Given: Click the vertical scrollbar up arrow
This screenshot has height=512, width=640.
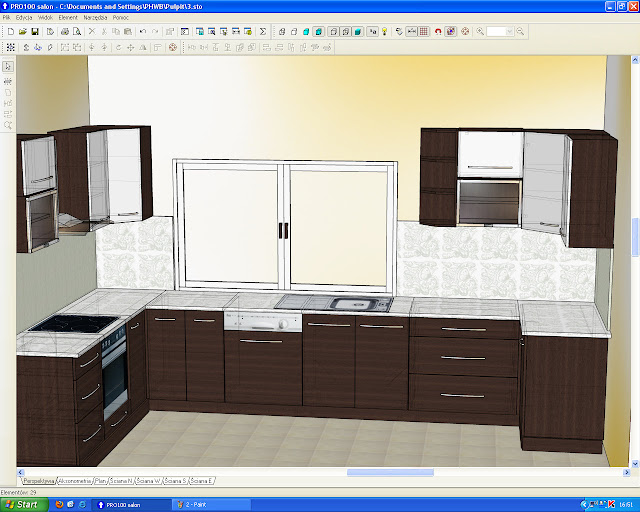Looking at the screenshot, I should point(635,60).
